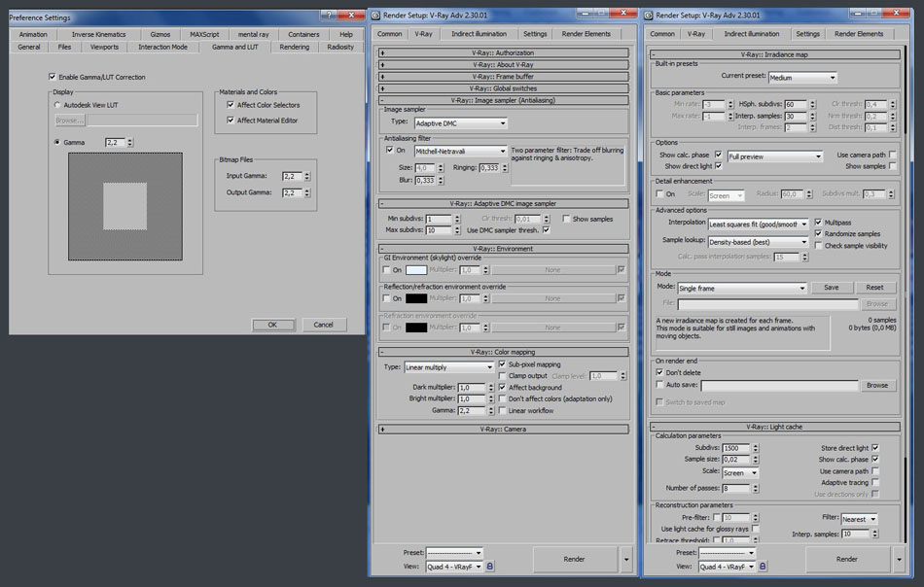Collapse the V-Ray Light cache rollout
This screenshot has height=587, width=924.
[773, 427]
